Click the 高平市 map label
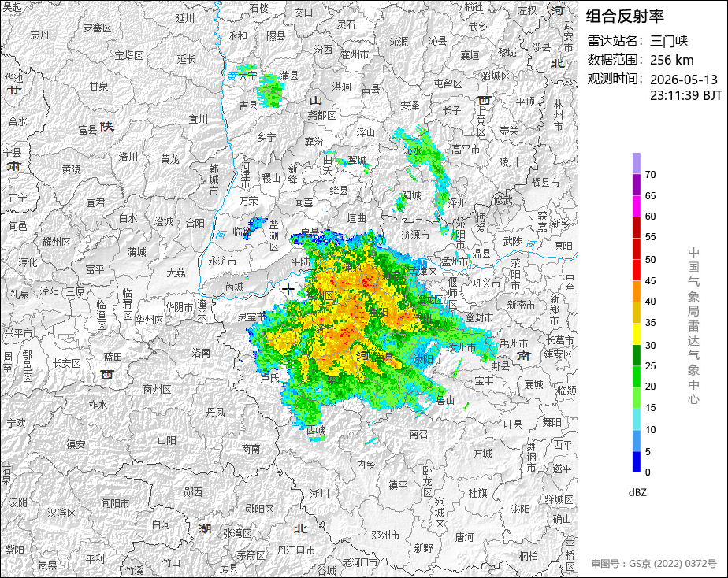The width and height of the screenshot is (728, 578). click(x=466, y=150)
